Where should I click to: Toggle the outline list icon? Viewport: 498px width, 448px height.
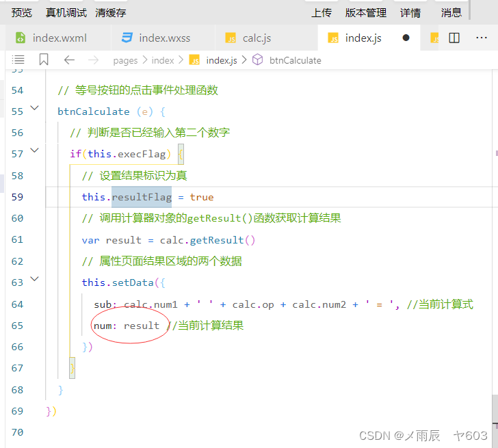(18, 60)
